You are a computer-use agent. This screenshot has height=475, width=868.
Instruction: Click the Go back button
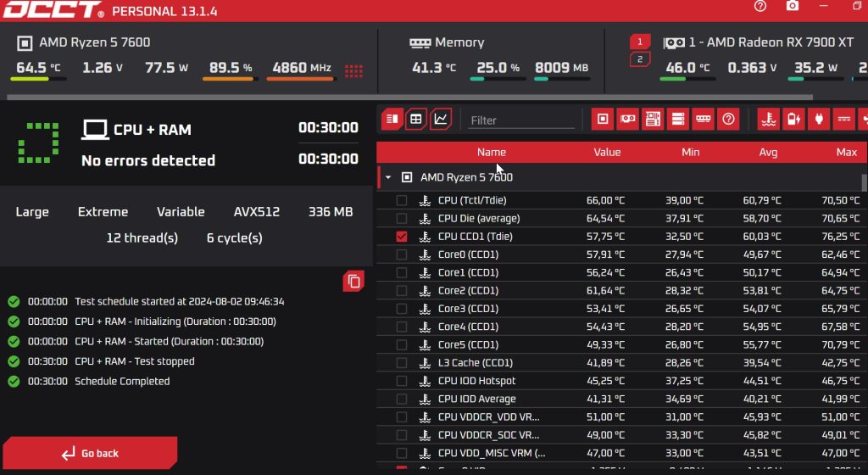pos(90,453)
